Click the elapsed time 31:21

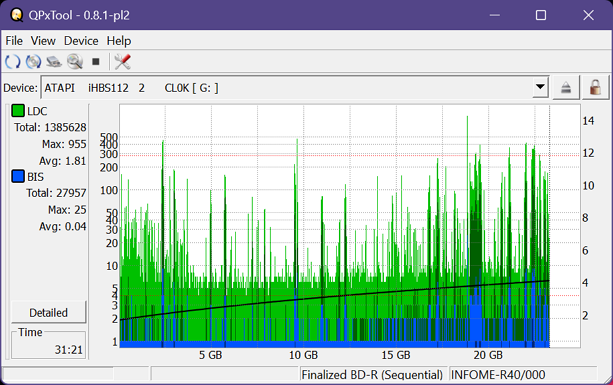pos(69,349)
